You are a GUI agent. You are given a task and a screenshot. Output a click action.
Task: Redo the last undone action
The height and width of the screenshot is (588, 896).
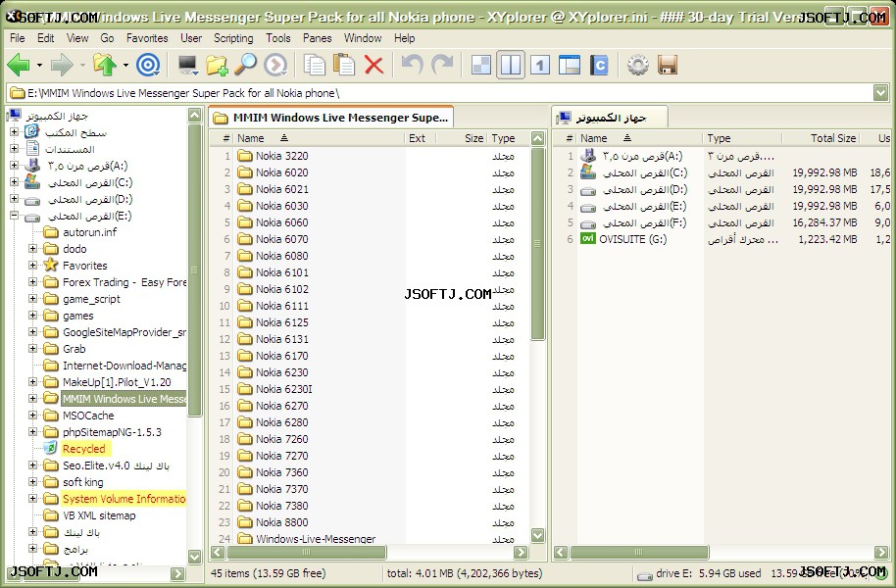click(x=442, y=65)
